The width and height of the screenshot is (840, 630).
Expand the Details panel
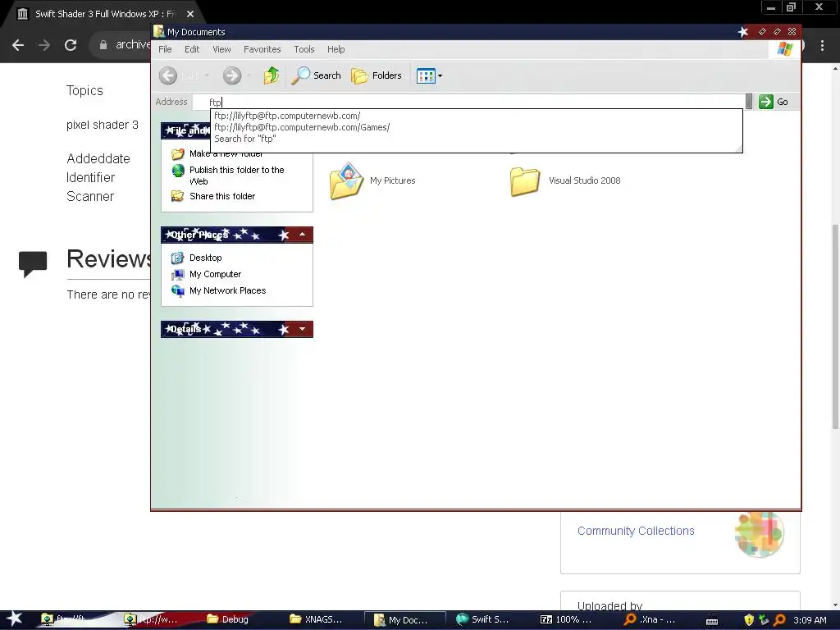(302, 329)
